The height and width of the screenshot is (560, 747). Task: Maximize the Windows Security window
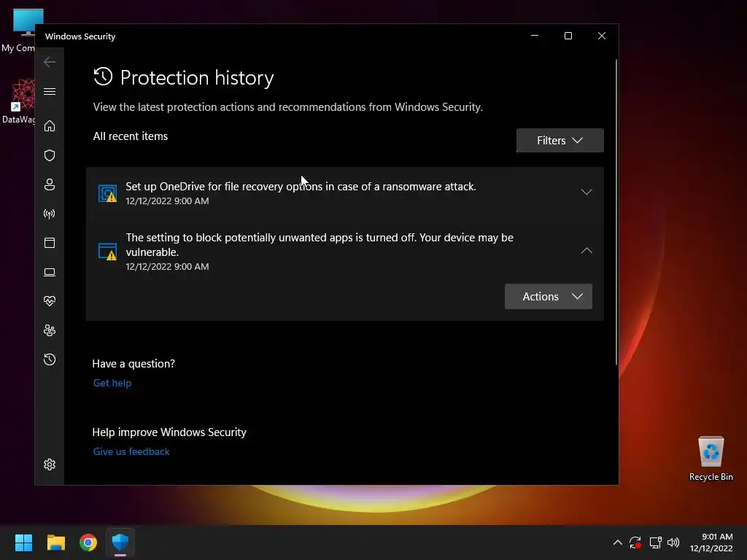point(568,36)
